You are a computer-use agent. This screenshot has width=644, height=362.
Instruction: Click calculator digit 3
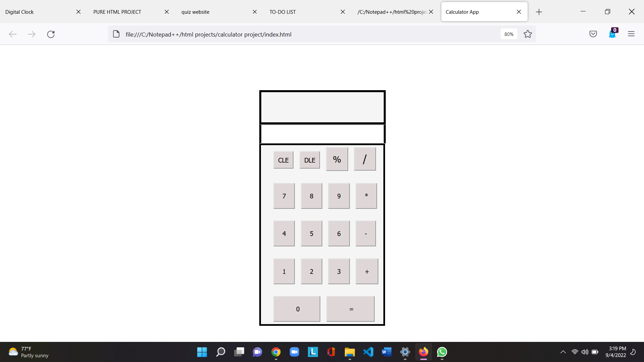tap(339, 271)
